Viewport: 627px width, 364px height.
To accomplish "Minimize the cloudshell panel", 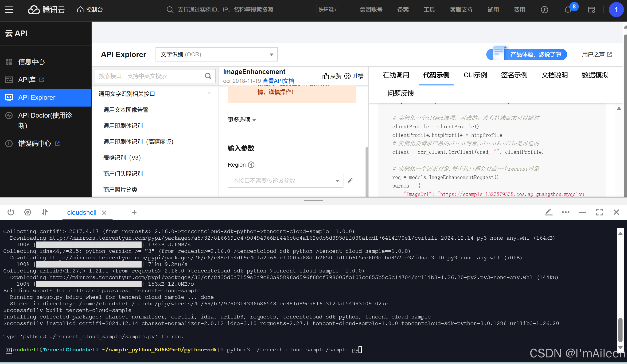I will 582,212.
